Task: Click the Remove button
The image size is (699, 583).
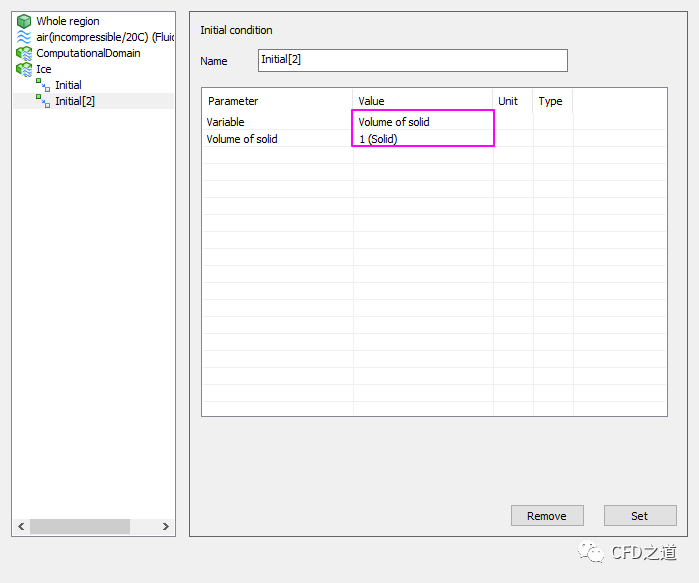Action: point(547,516)
